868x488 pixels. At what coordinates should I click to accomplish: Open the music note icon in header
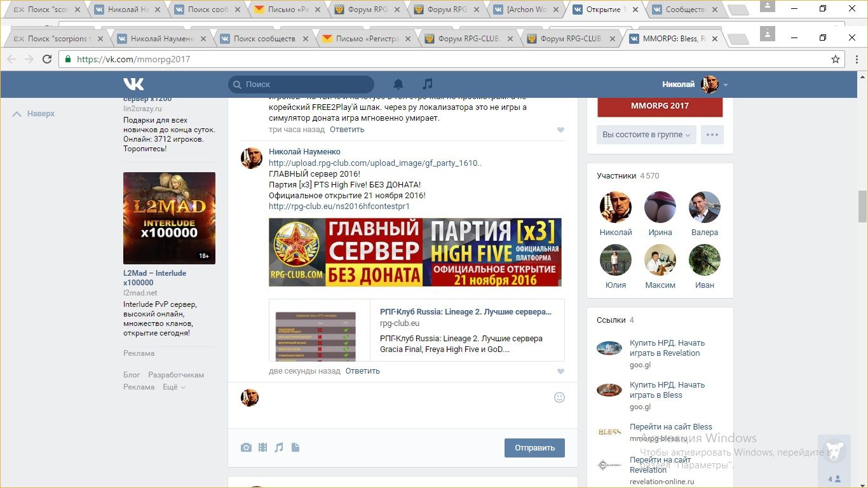coord(428,84)
